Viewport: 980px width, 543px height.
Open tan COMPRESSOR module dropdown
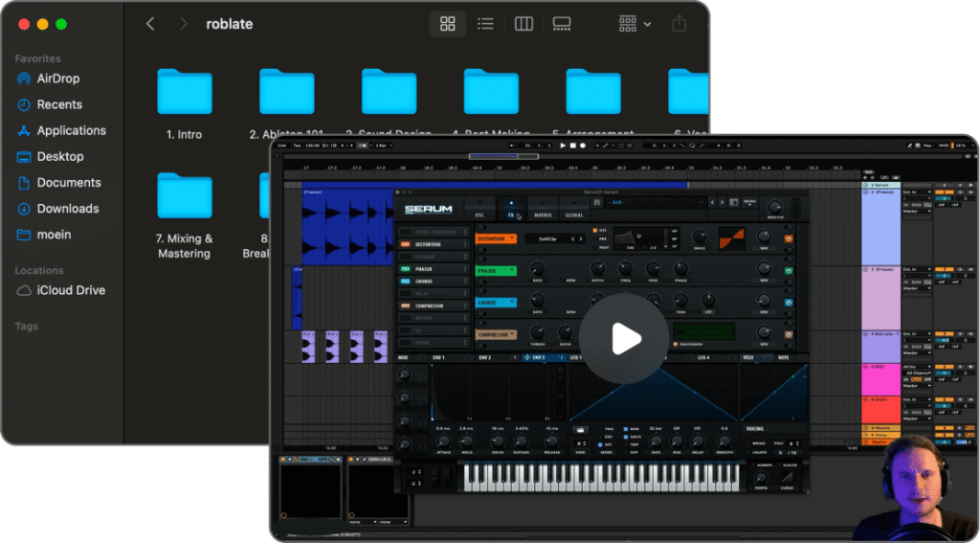pos(497,334)
